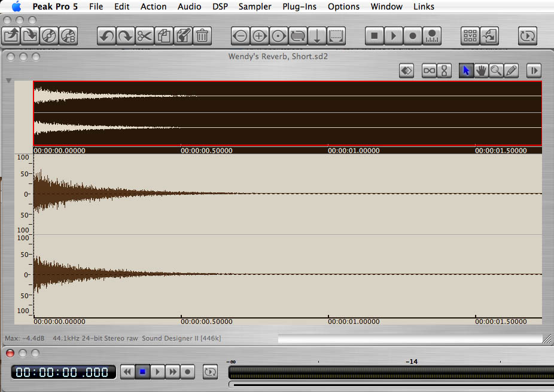The width and height of the screenshot is (554, 392).
Task: Rewind using the transport bar button
Action: pos(127,372)
